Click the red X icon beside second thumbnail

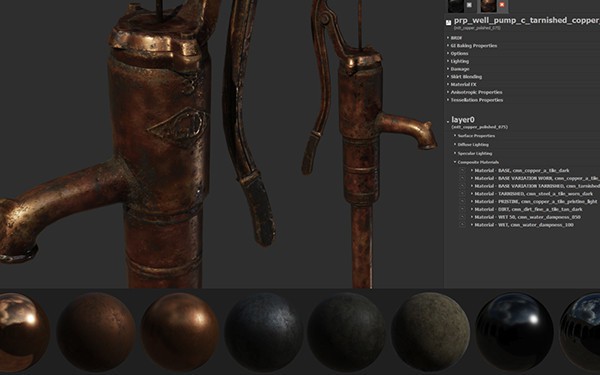point(502,5)
